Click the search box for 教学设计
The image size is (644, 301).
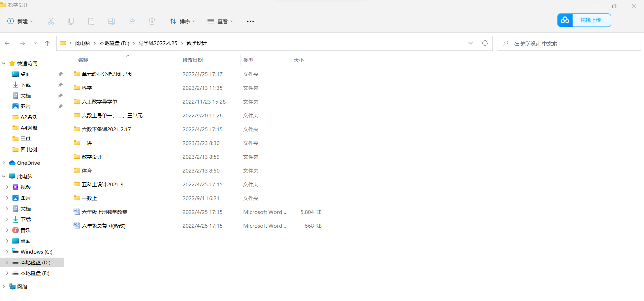[569, 43]
